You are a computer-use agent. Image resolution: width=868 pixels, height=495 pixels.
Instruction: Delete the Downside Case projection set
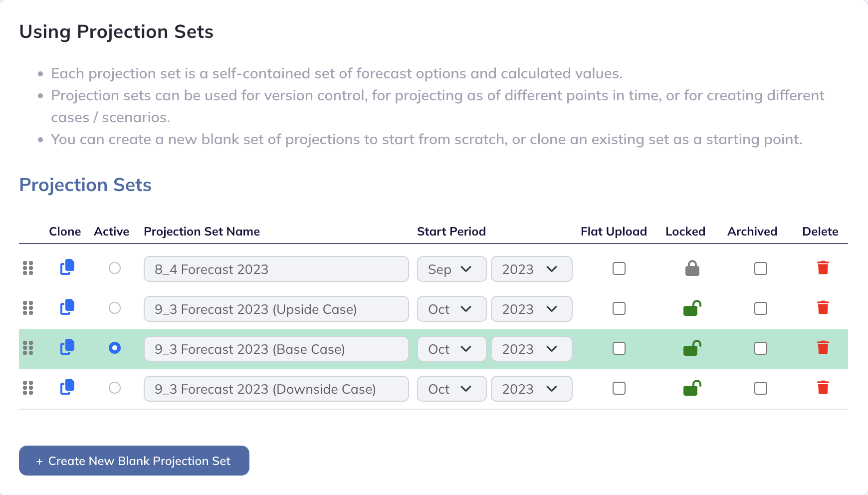[x=823, y=388]
